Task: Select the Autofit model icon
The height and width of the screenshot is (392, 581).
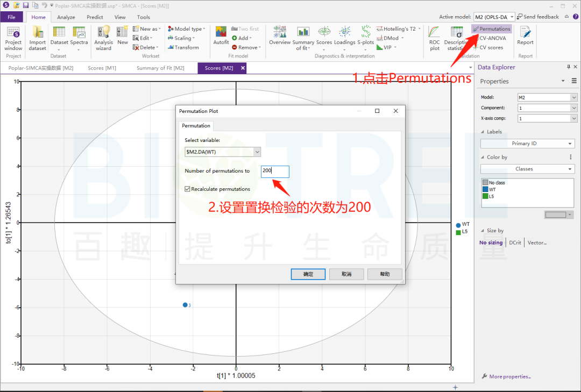Action: [x=221, y=37]
